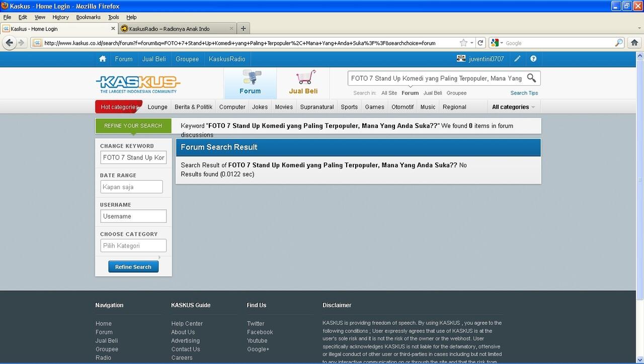Open the Tools menu
Viewport: 644px width, 364px height.
click(113, 17)
